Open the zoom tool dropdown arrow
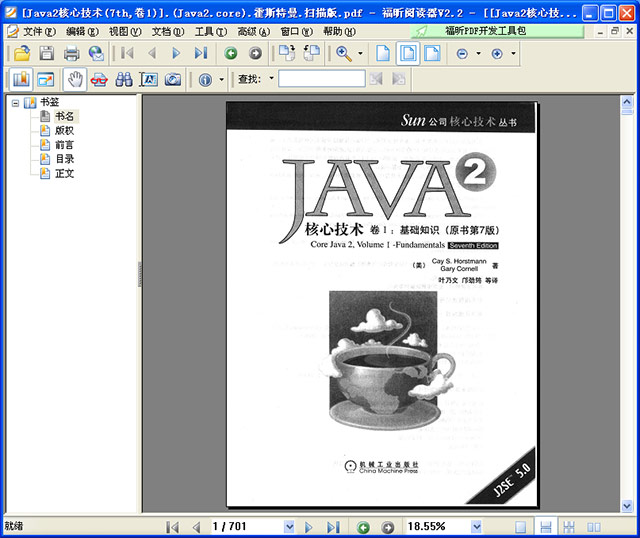Viewport: 640px width, 538px height. (x=360, y=53)
